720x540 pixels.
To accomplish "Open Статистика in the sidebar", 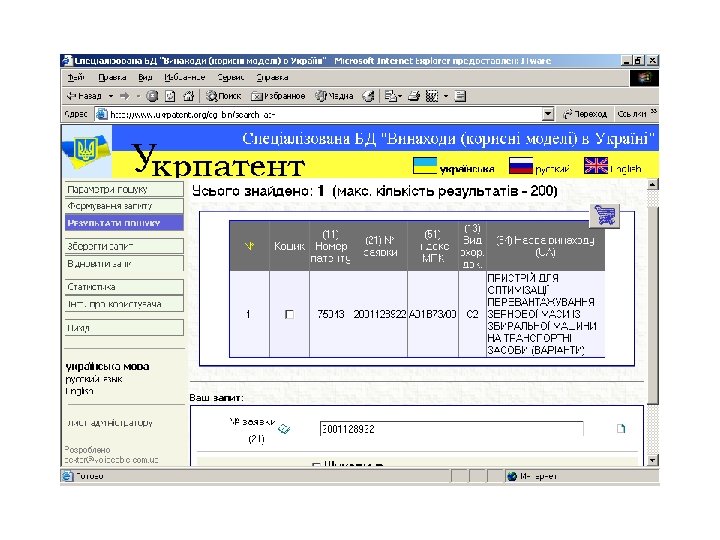I will click(124, 287).
